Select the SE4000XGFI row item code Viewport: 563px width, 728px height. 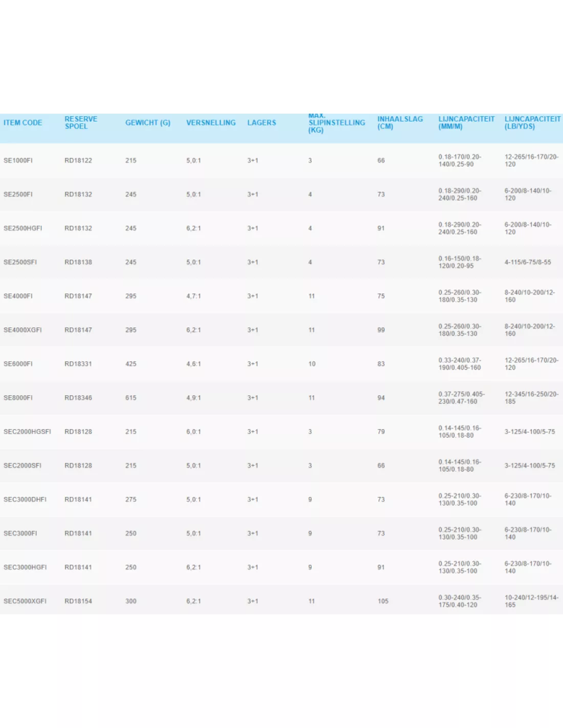point(23,330)
